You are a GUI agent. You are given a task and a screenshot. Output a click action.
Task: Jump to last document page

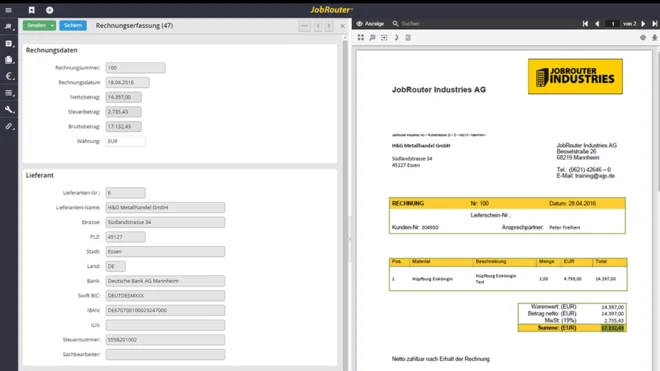click(x=655, y=24)
